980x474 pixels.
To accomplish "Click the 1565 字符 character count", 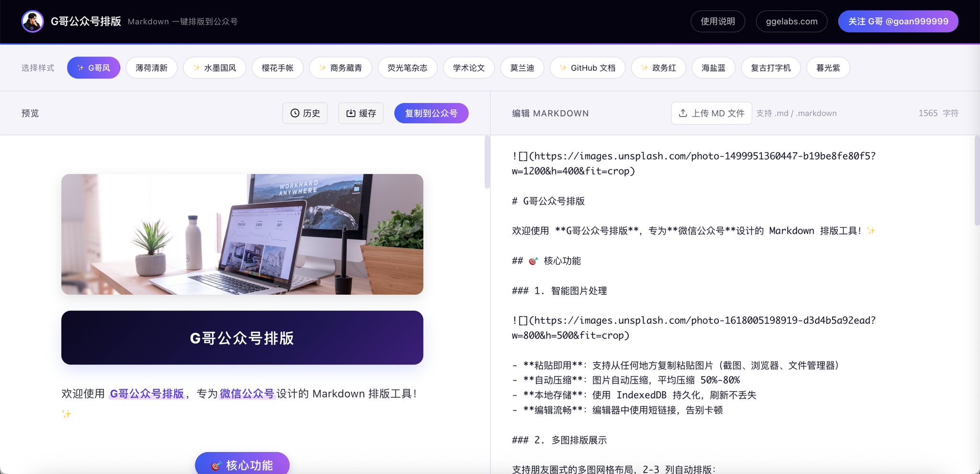I will (x=938, y=113).
